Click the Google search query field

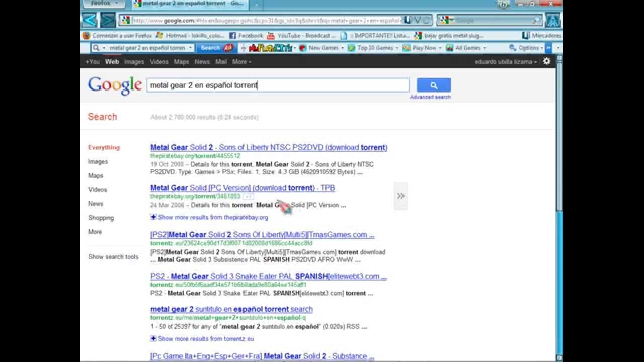click(278, 85)
